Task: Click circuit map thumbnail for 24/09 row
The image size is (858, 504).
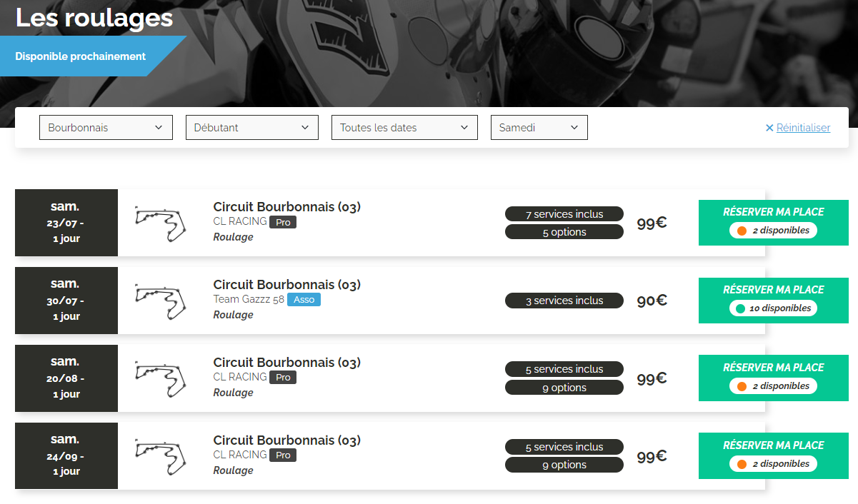Action: coord(161,458)
